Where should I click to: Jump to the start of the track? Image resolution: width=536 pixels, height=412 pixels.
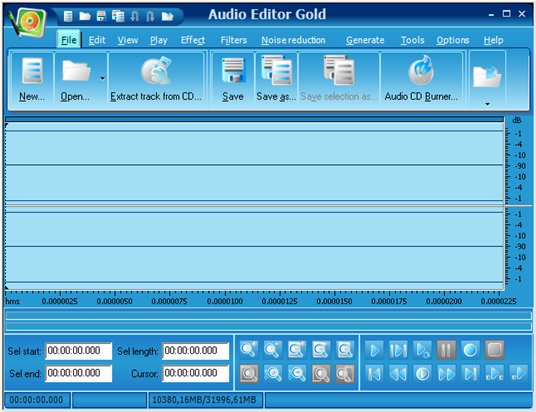pos(374,373)
